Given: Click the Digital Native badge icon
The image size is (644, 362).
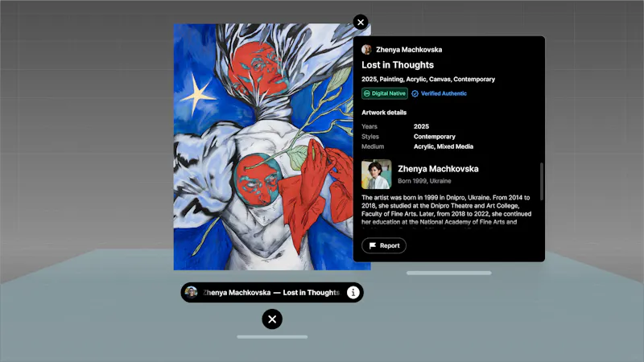Looking at the screenshot, I should (367, 93).
